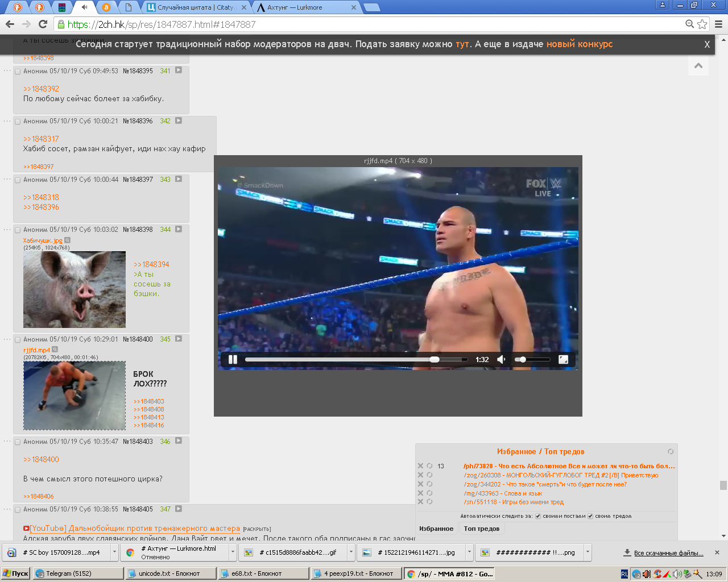Viewport: 728px width, 582px height.
Task: Check the box on post №1848403
Action: click(x=18, y=442)
